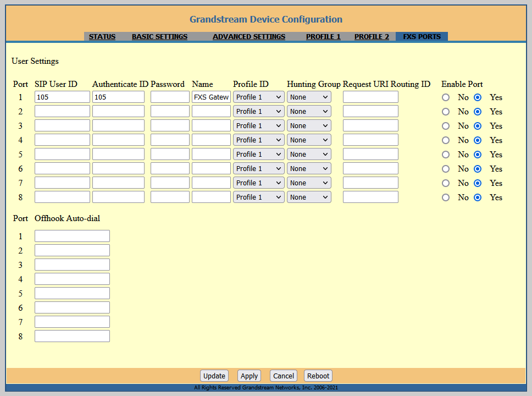532x396 pixels.
Task: Select Yes radio for Port 3
Action: [478, 126]
